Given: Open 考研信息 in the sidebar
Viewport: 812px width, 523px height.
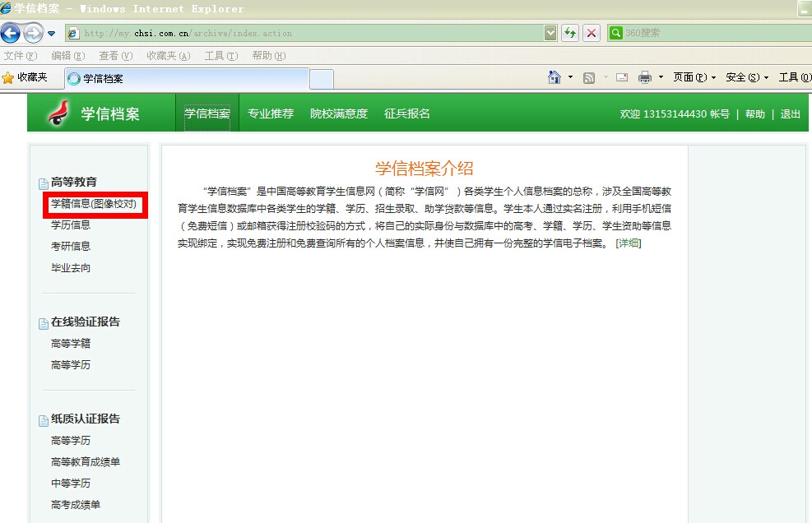Looking at the screenshot, I should 71,246.
